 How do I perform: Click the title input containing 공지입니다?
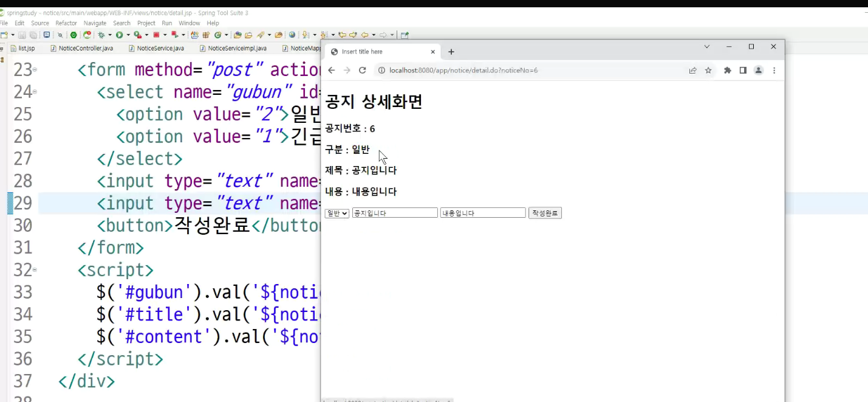click(395, 213)
